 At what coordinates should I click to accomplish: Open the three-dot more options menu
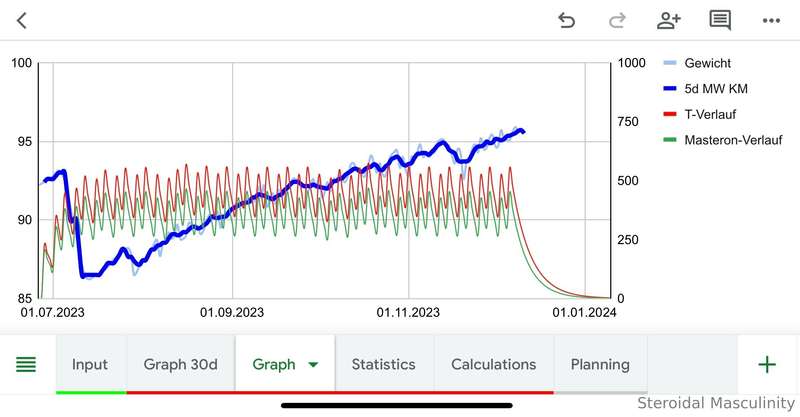[771, 21]
